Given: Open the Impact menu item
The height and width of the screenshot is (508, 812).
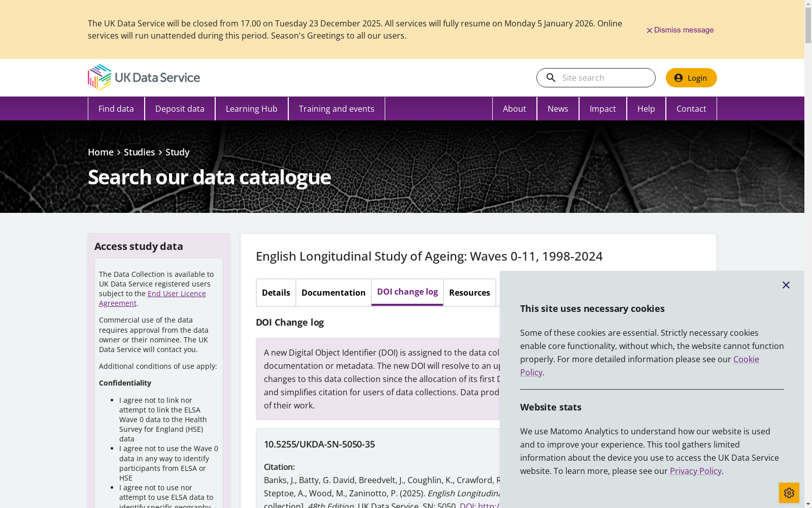Looking at the screenshot, I should pos(603,109).
